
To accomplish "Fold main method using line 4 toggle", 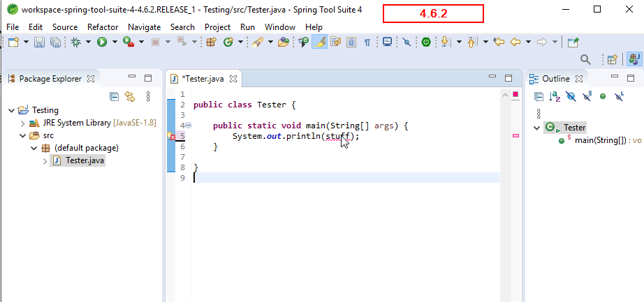I will coord(188,126).
